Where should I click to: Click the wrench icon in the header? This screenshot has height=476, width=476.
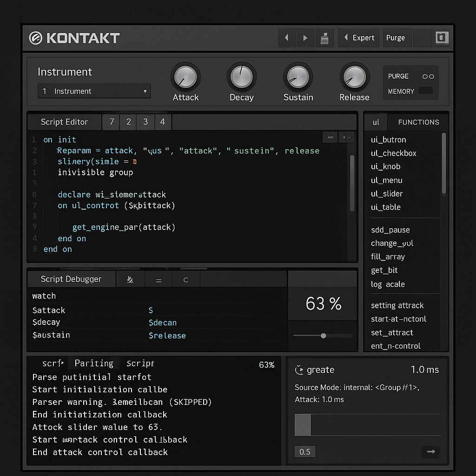[325, 38]
